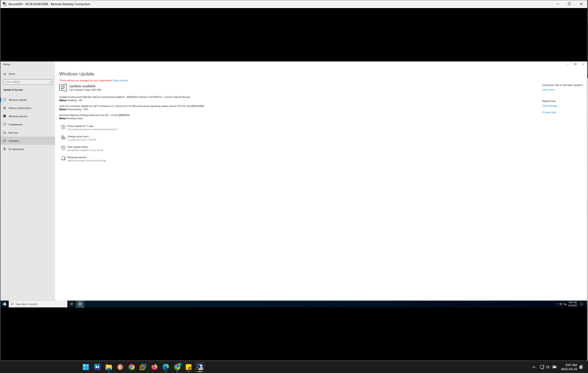Open the host taskbar clock and date
The width and height of the screenshot is (588, 373).
[569, 367]
